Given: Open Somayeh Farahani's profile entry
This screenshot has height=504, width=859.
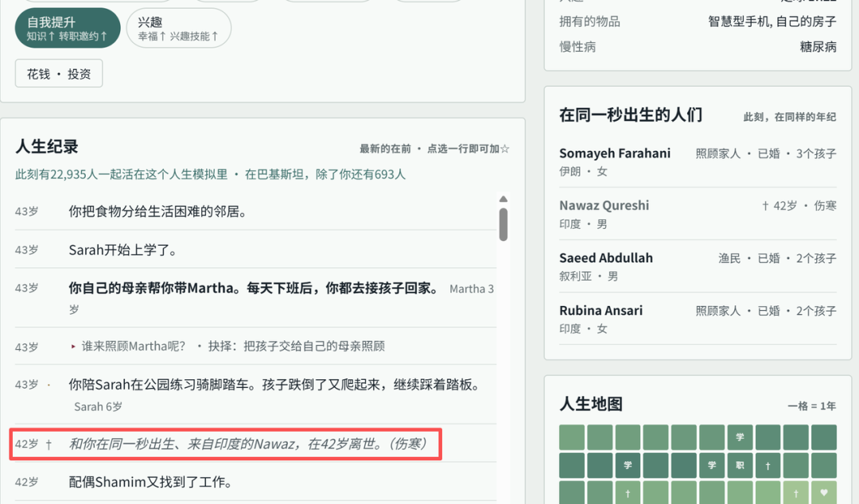Looking at the screenshot, I should tap(698, 161).
